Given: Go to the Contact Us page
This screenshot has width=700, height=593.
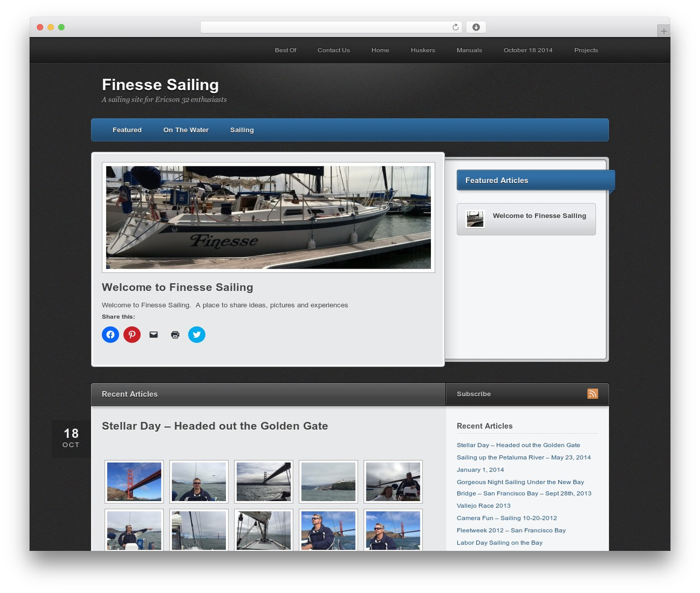Looking at the screenshot, I should point(334,50).
